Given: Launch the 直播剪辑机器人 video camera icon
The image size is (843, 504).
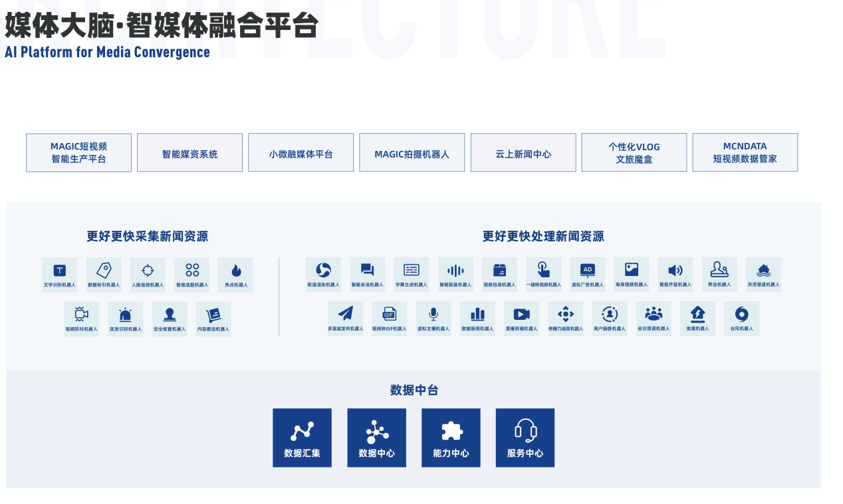Looking at the screenshot, I should pos(522,314).
